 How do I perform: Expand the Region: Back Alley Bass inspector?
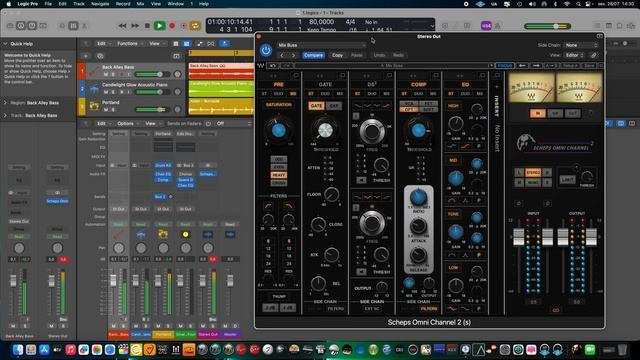[5, 103]
